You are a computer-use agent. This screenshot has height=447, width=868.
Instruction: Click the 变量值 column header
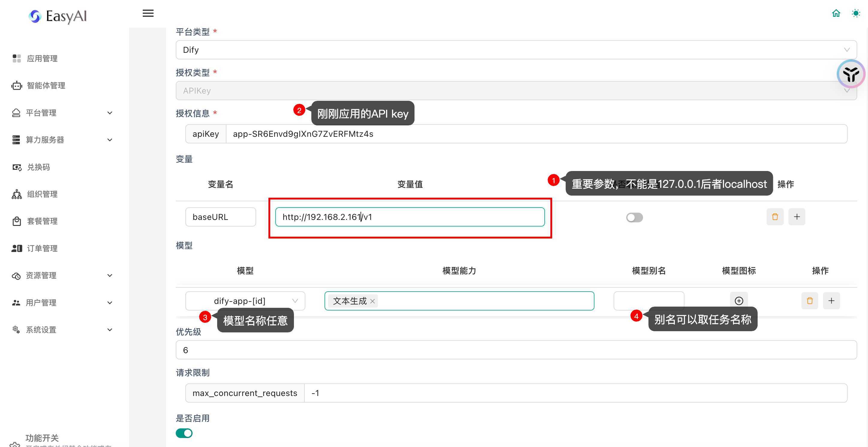(x=410, y=184)
